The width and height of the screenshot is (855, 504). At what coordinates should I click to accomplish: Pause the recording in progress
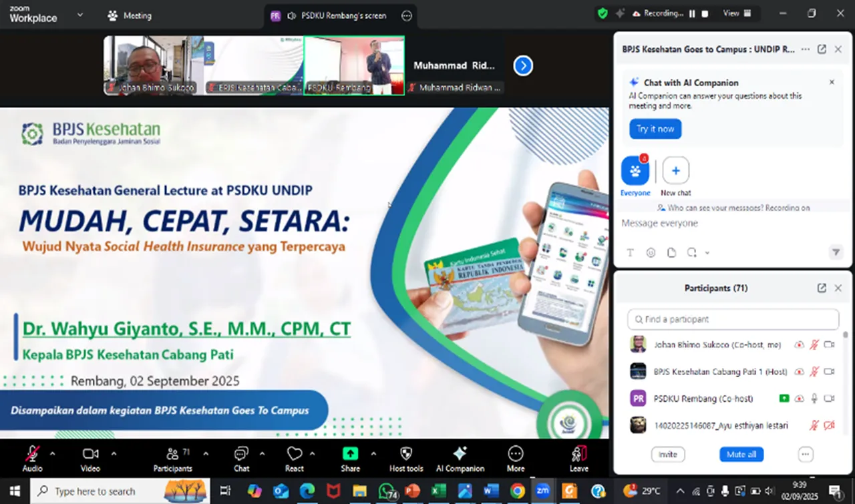click(692, 13)
